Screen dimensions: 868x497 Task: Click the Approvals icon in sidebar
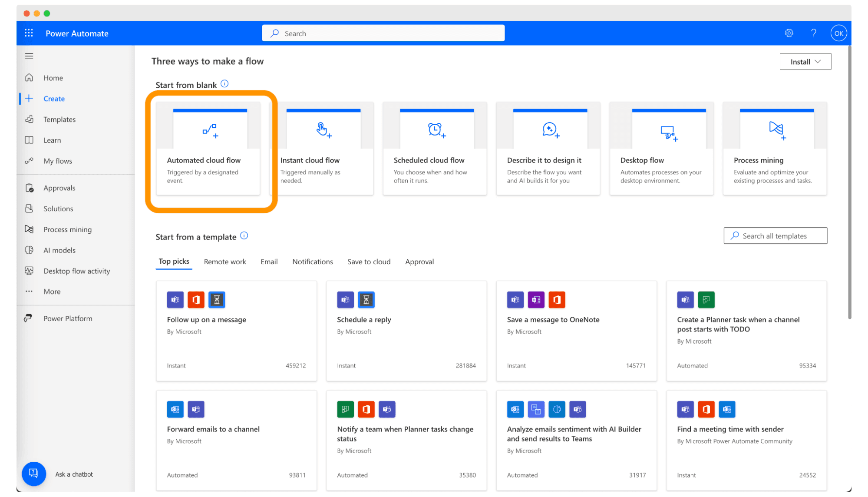29,188
